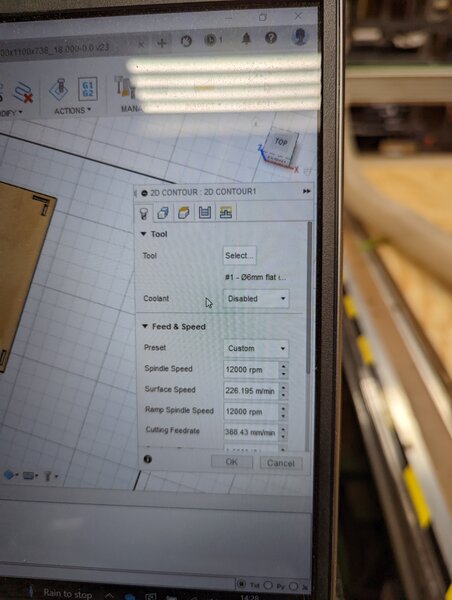This screenshot has height=600, width=452.
Task: Adjust the Ramp Spindle Speed stepper arrows
Action: pos(284,412)
